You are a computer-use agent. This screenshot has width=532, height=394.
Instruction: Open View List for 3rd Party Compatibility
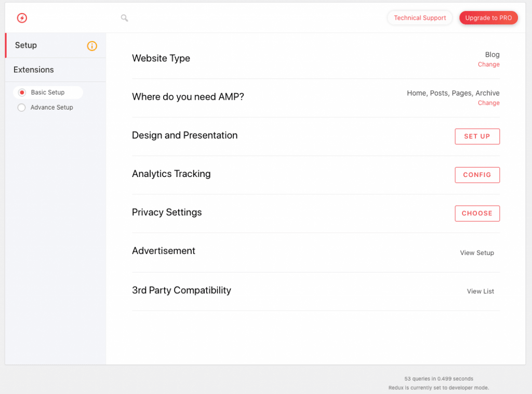coord(481,291)
